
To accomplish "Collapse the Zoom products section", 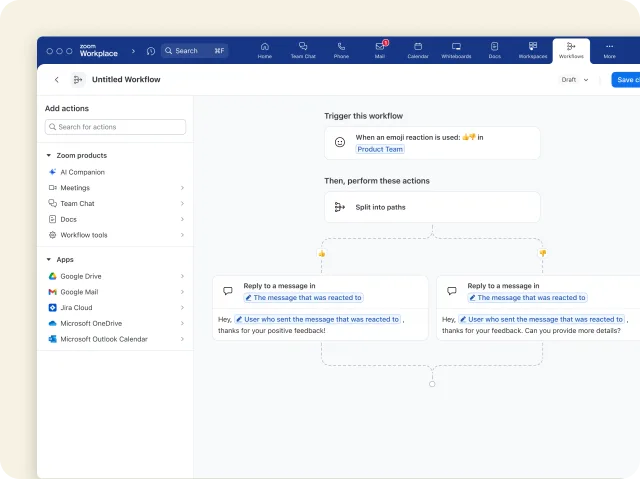I will (x=48, y=156).
